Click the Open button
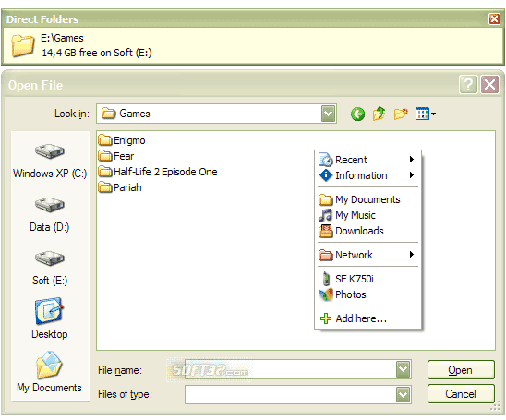Image resolution: width=506 pixels, height=420 pixels. tap(461, 370)
